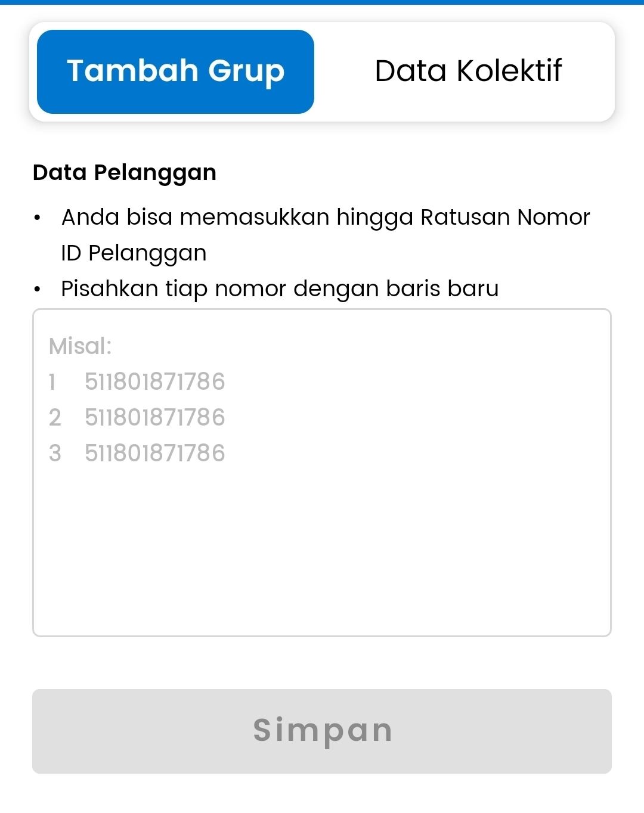Tap example number on line 2
The height and width of the screenshot is (813, 644).
tap(155, 418)
